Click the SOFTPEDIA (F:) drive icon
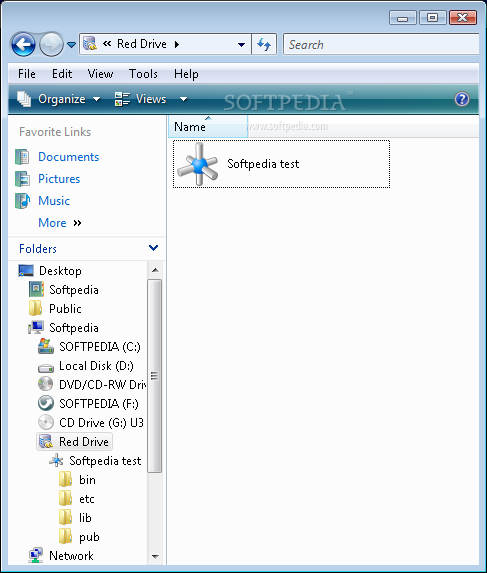Screen dimensions: 487x573 (x=46, y=403)
